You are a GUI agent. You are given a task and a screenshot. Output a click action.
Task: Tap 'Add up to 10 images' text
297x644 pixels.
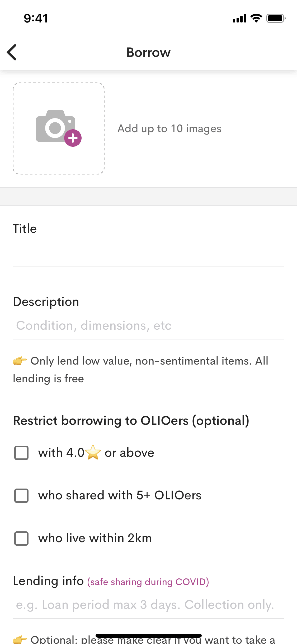(x=169, y=129)
